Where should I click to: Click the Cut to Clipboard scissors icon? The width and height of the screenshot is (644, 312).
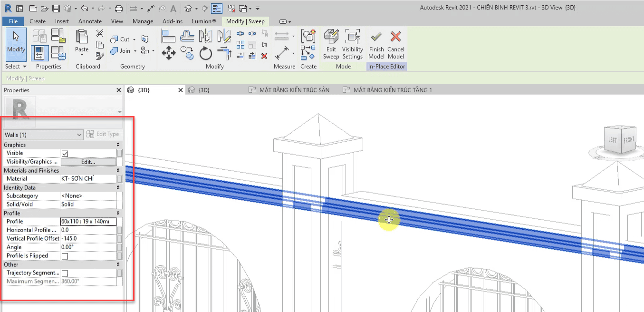(x=100, y=33)
